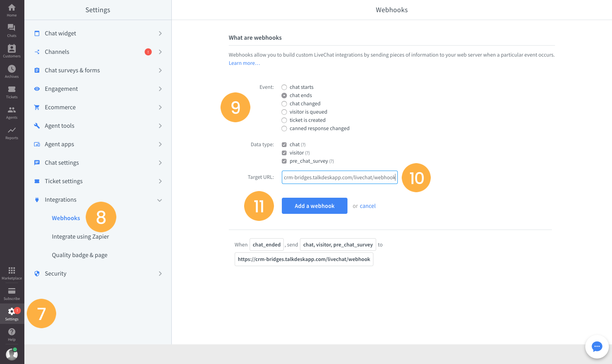Open the floating chat bubble widget

[597, 346]
